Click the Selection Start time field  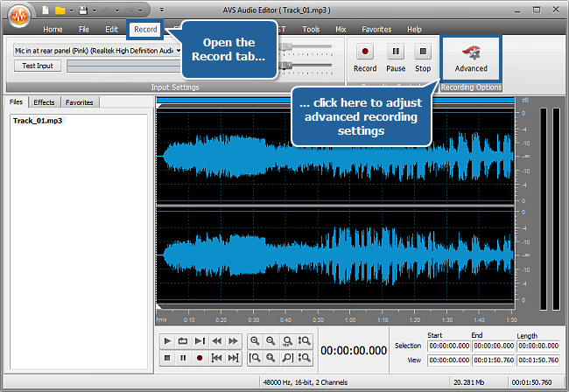(x=449, y=346)
